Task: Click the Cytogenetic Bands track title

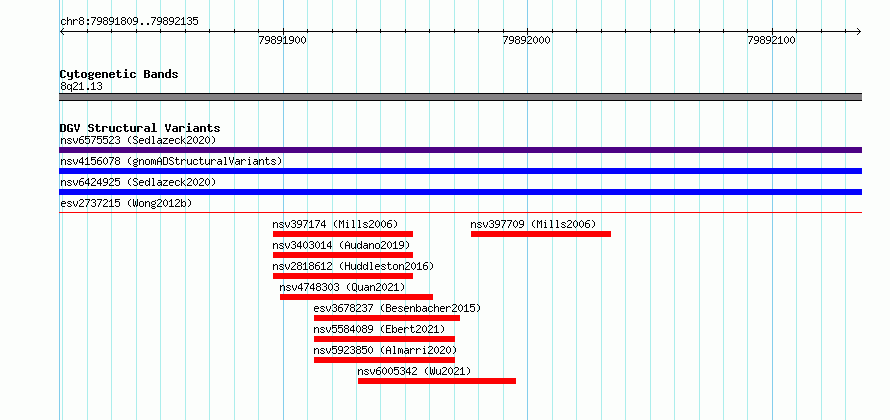Action: 119,74
